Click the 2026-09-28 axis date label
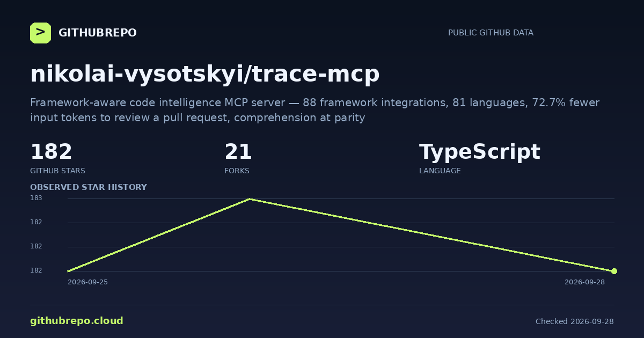644x338 pixels. click(584, 282)
